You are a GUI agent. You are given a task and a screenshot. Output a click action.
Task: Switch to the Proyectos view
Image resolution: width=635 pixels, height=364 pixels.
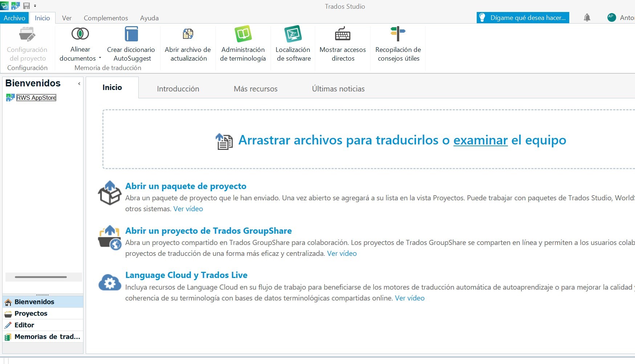30,313
